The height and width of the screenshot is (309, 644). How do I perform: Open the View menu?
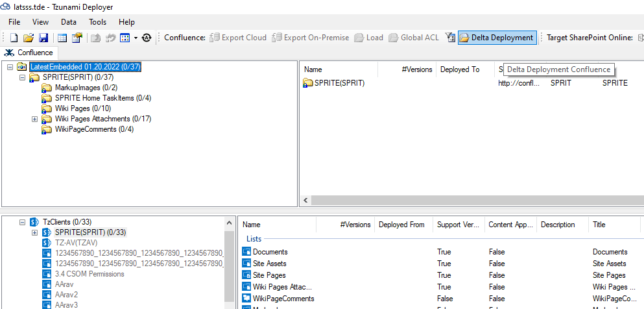40,22
